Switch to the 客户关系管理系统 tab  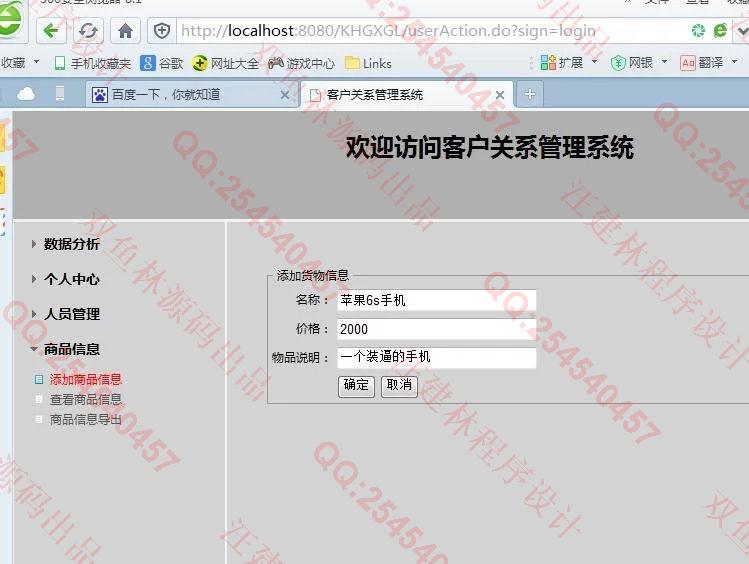click(x=406, y=95)
